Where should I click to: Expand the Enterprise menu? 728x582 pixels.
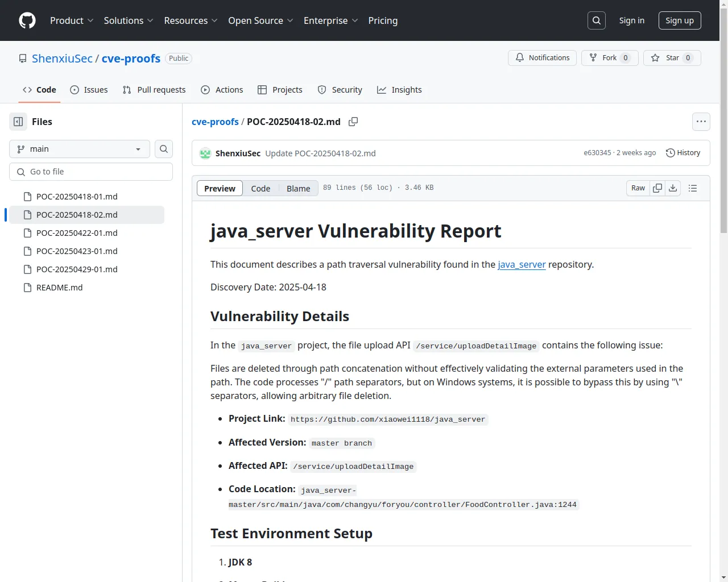331,20
